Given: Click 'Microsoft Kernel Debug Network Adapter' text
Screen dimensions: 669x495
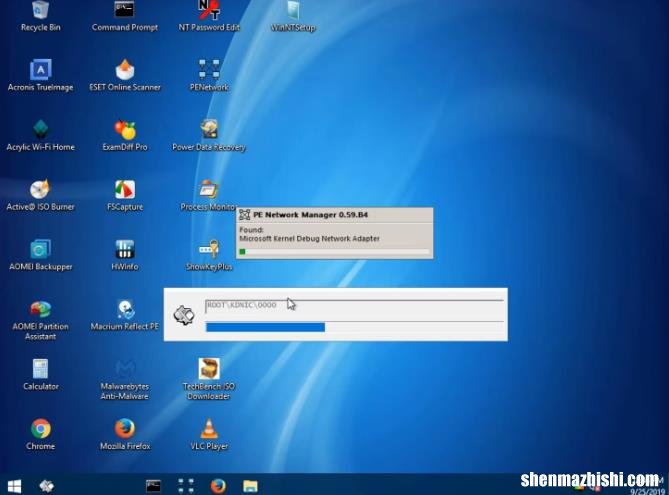Looking at the screenshot, I should coord(309,239).
